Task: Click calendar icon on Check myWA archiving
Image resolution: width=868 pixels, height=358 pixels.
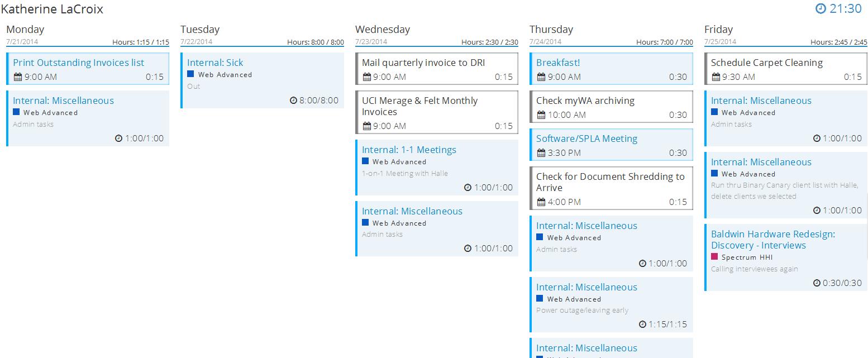Action: pyautogui.click(x=541, y=115)
